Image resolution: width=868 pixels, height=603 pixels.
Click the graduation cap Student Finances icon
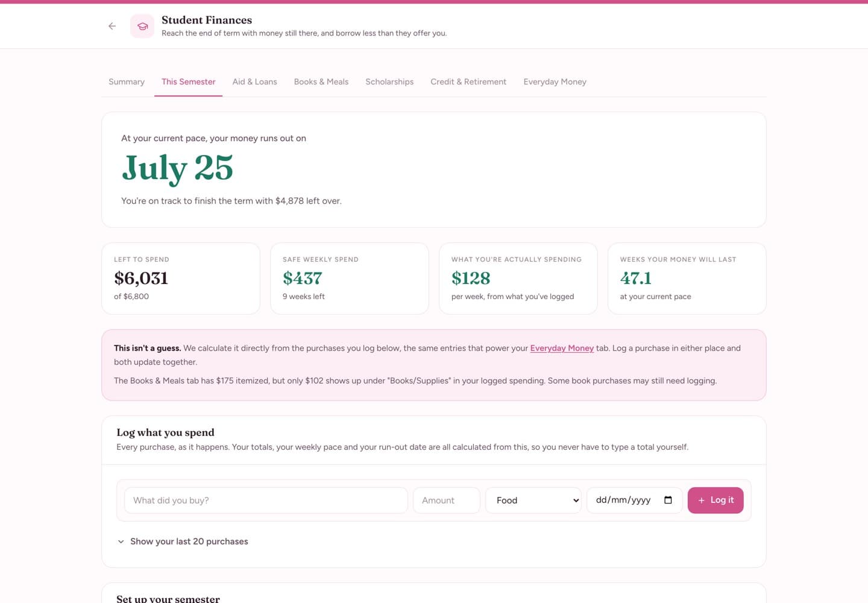(x=142, y=26)
